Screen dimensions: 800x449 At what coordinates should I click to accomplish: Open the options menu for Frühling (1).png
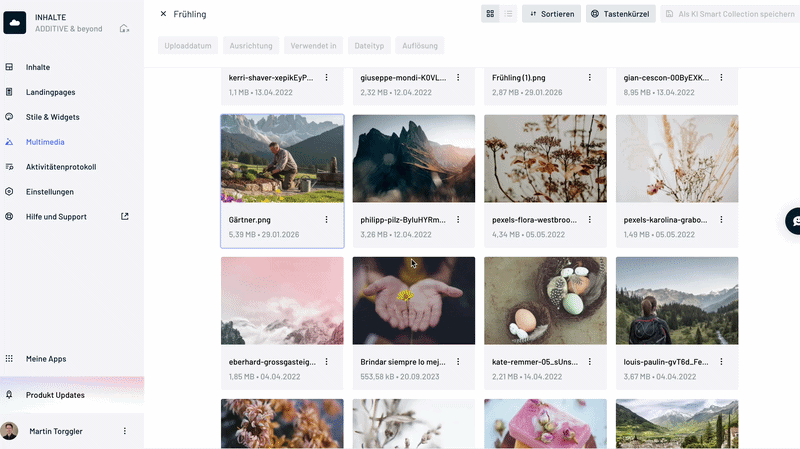point(590,78)
